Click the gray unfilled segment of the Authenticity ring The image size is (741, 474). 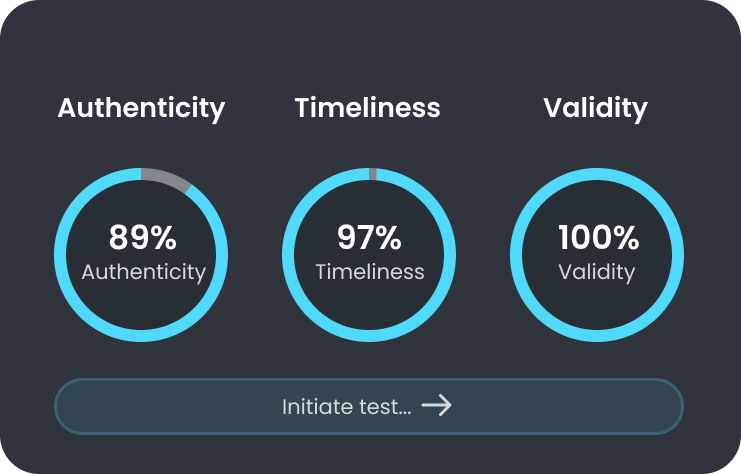click(x=163, y=178)
